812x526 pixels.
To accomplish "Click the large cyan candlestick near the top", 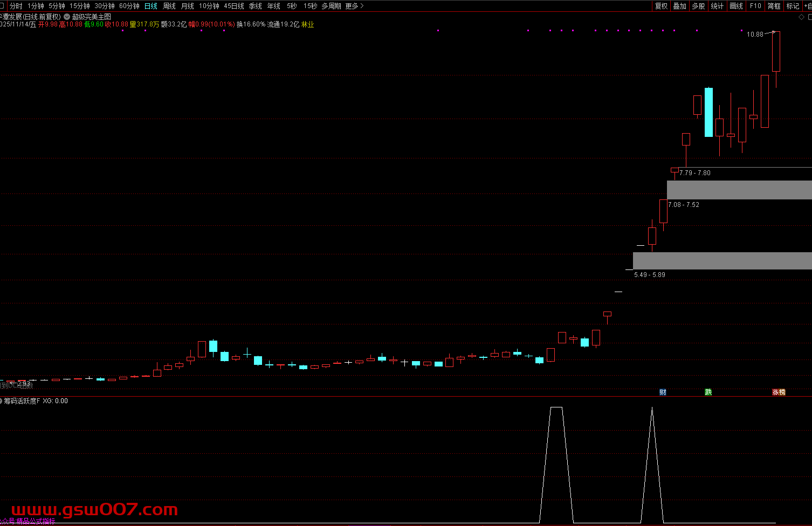I will click(x=708, y=112).
